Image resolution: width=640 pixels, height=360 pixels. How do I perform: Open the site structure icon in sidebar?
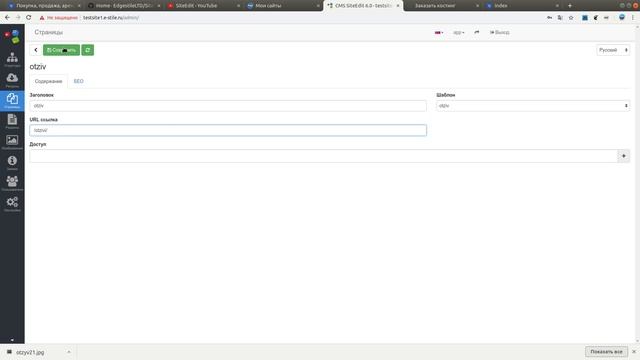pos(12,59)
